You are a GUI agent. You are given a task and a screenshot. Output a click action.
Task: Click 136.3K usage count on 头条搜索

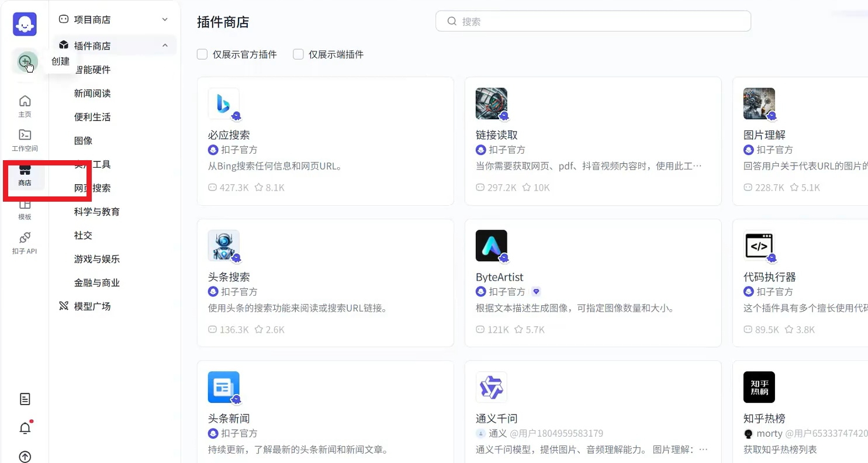[234, 330]
